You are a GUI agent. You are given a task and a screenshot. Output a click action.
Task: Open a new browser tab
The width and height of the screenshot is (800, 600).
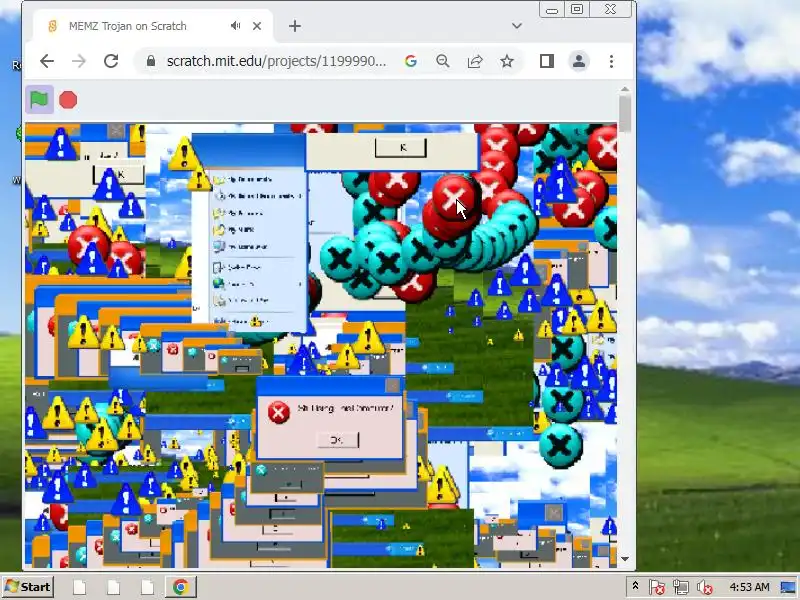point(295,26)
